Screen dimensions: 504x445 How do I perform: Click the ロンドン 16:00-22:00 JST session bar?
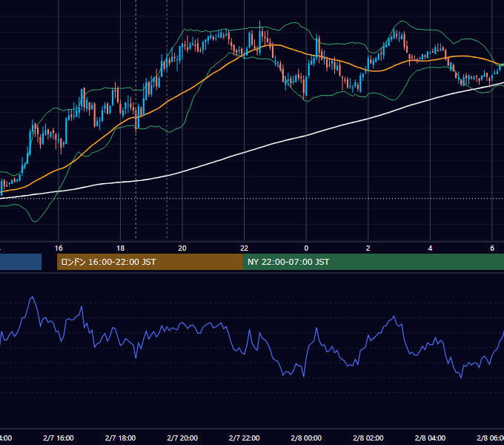point(150,262)
